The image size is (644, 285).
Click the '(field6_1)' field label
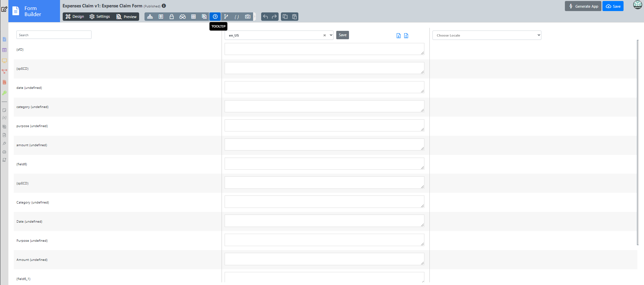(x=23, y=279)
